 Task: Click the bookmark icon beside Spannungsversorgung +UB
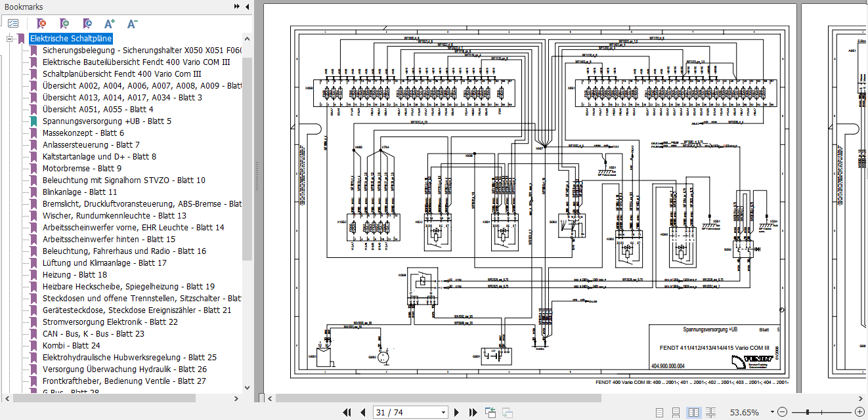pos(34,121)
